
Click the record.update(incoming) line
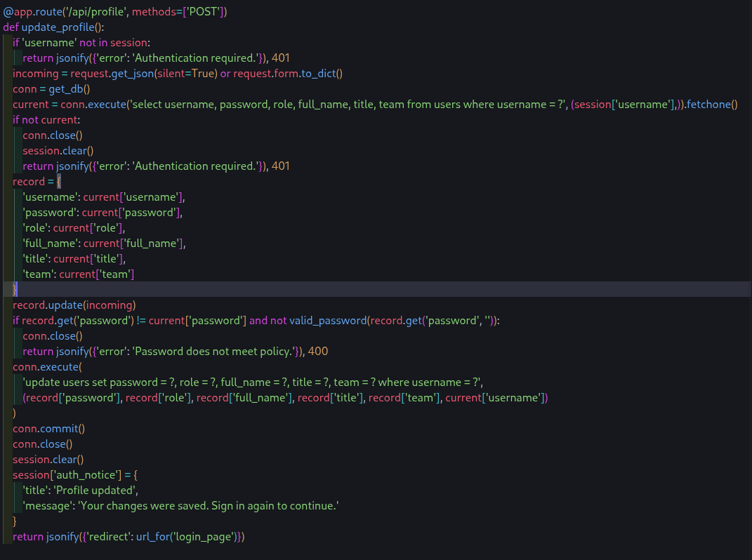(x=74, y=305)
